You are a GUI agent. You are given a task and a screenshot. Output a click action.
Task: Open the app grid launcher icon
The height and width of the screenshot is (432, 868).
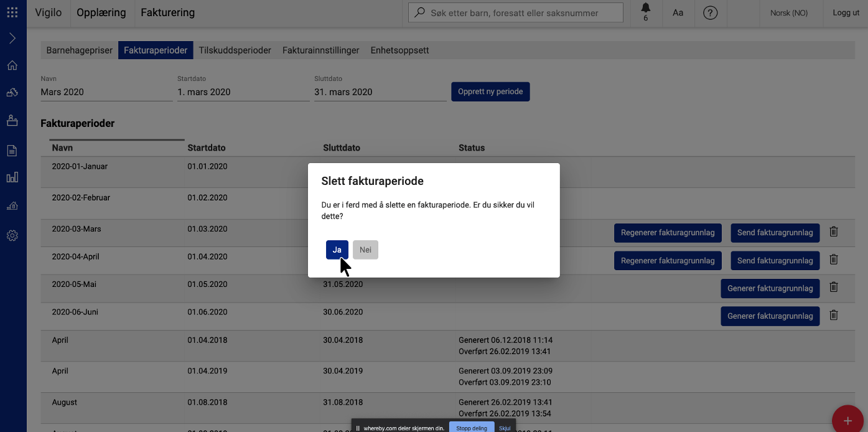click(12, 12)
